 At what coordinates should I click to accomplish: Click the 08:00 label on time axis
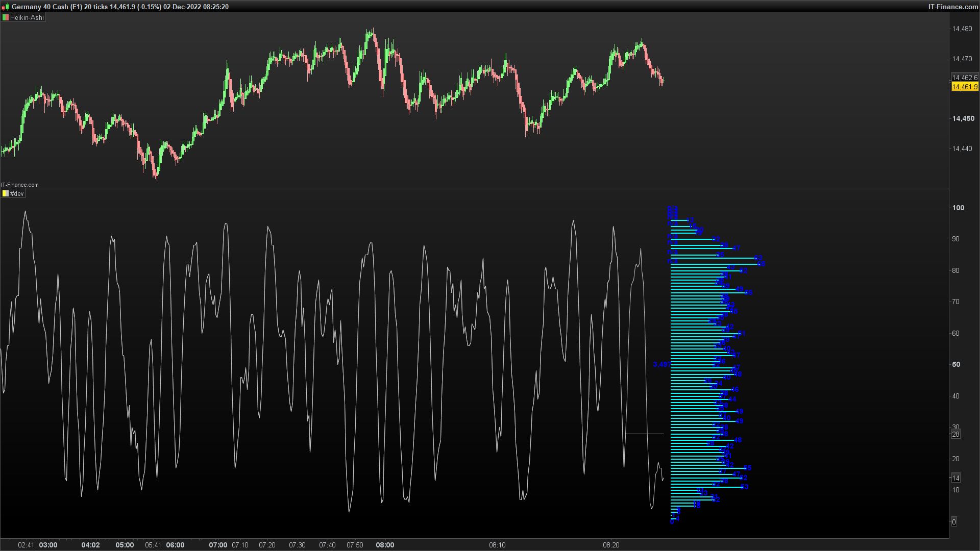pos(385,545)
